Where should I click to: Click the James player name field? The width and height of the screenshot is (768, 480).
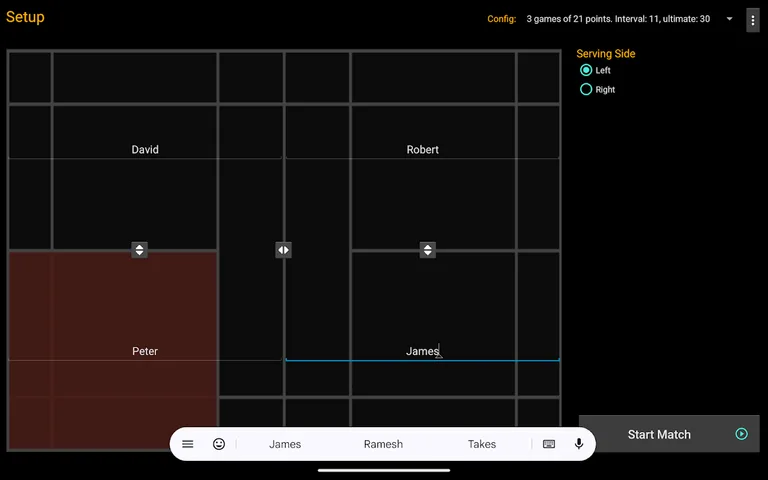click(x=422, y=352)
